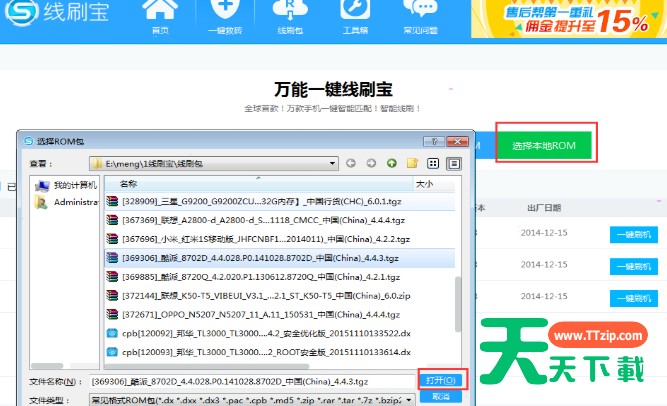Click the dx icon beside cpb[120092] file
The height and width of the screenshot is (406, 667).
[112, 333]
